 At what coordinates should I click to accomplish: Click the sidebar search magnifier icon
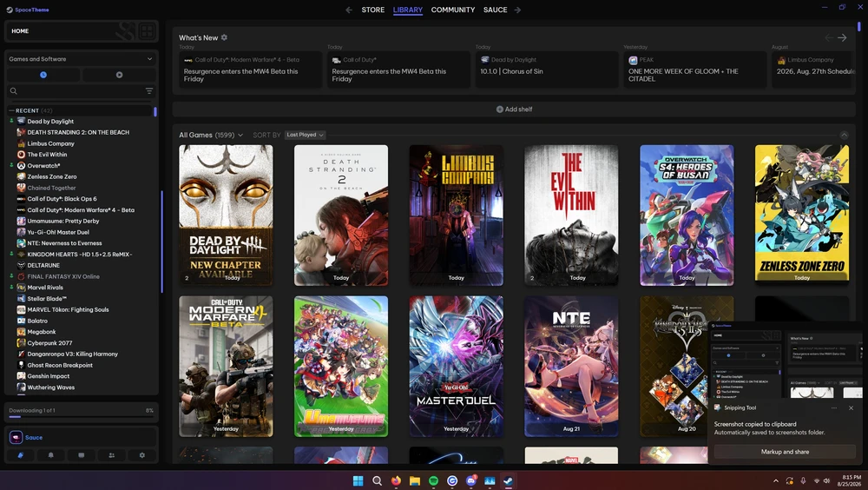coord(14,91)
